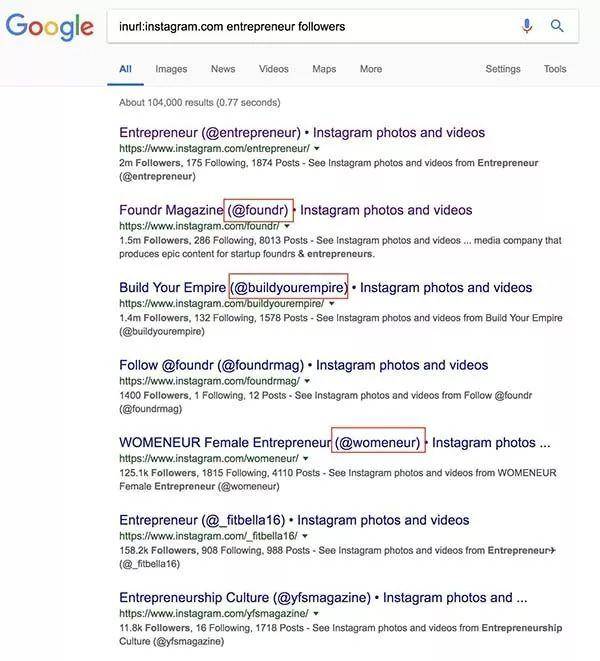Expand the More search menu
This screenshot has width=600, height=661.
(x=371, y=69)
